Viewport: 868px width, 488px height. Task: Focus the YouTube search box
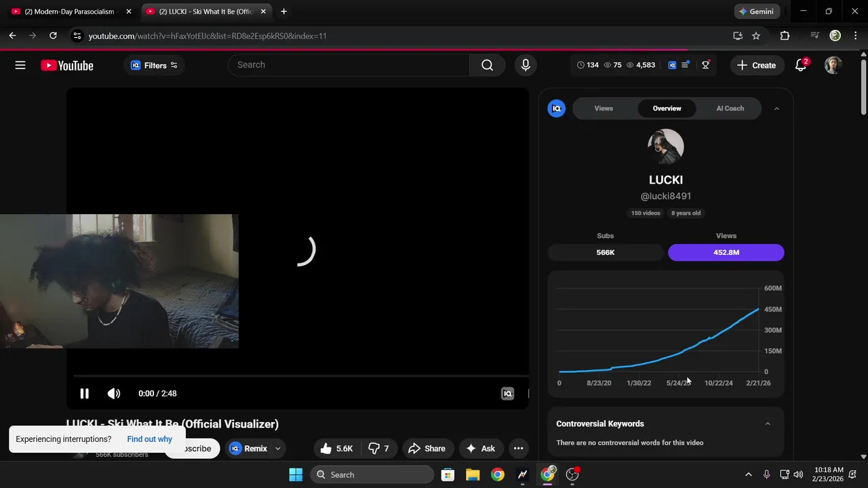(349, 65)
